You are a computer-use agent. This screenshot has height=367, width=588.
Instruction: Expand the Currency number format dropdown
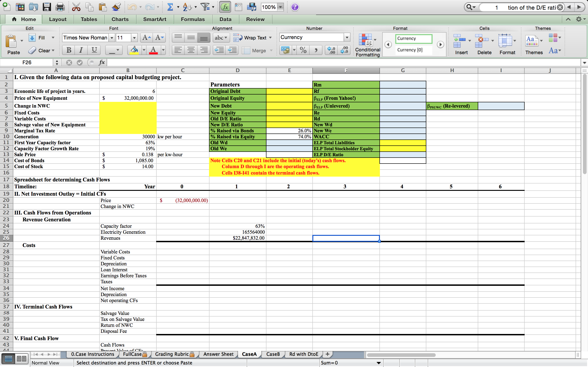click(347, 37)
